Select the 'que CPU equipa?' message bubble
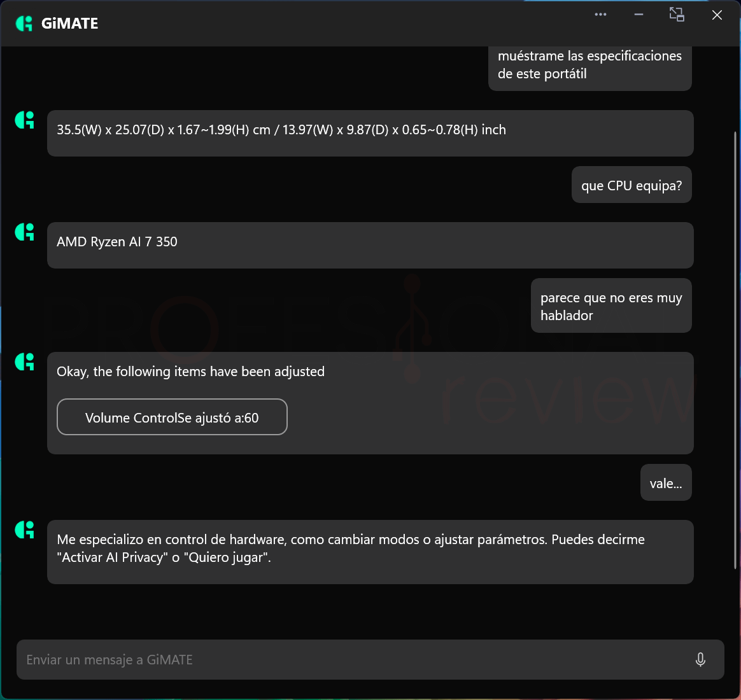 pos(632,185)
